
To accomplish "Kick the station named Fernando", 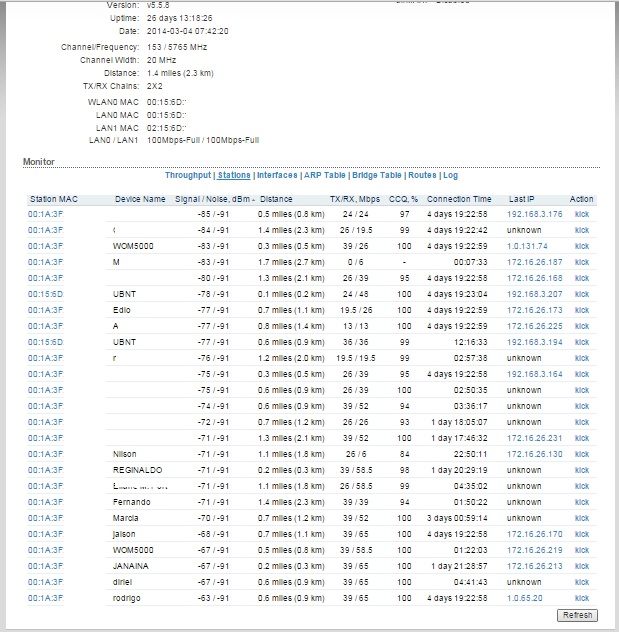I will 582,501.
